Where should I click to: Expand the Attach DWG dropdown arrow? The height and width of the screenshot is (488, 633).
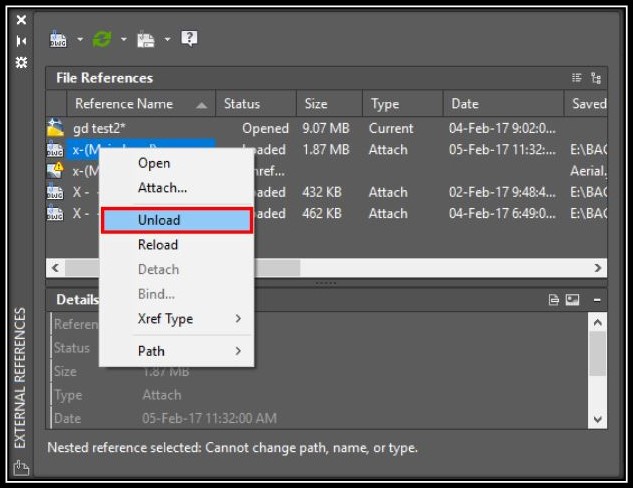coord(80,39)
